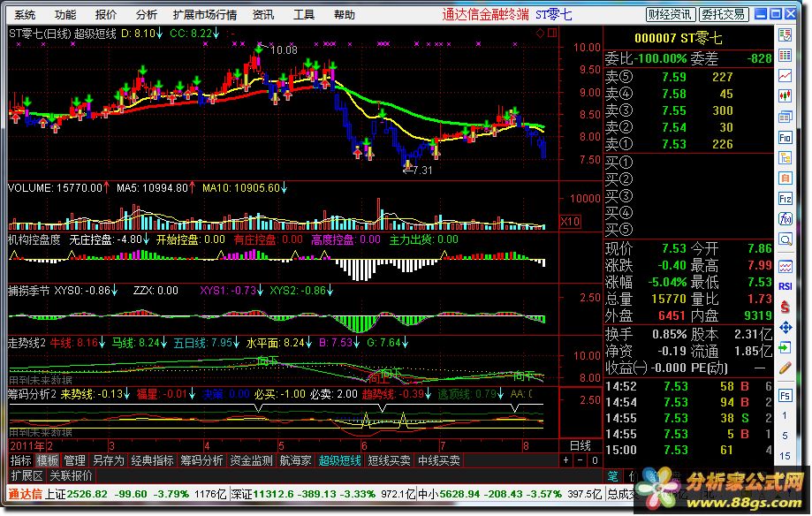The width and height of the screenshot is (812, 516).
Task: Open the F10 company info icon
Action: point(785,137)
